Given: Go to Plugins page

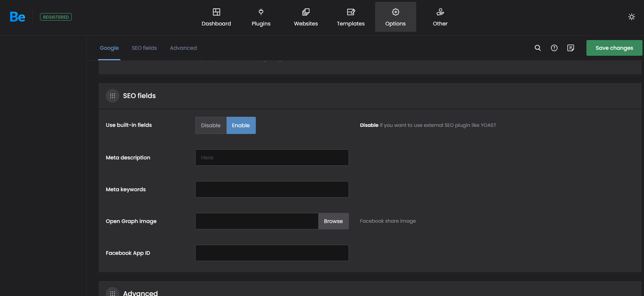Looking at the screenshot, I should point(261,17).
